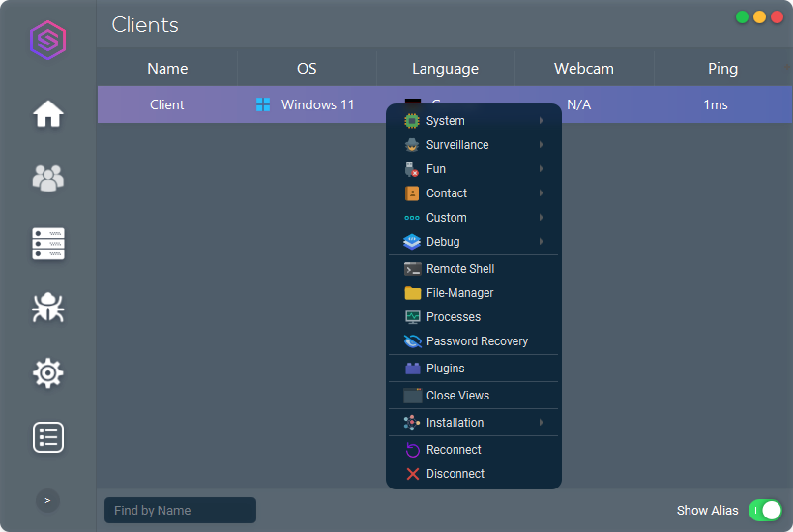793x532 pixels.
Task: Open the Home page from sidebar
Action: pyautogui.click(x=48, y=114)
